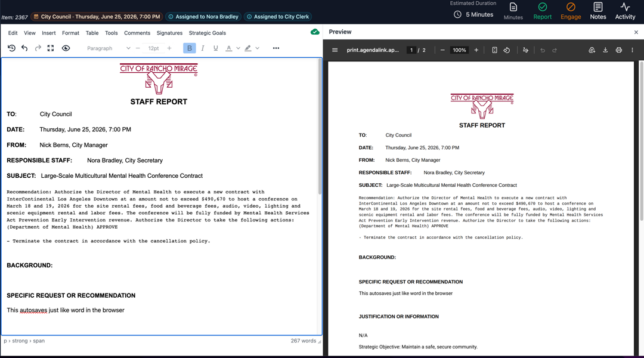Click the 100% zoom level field

pos(459,50)
